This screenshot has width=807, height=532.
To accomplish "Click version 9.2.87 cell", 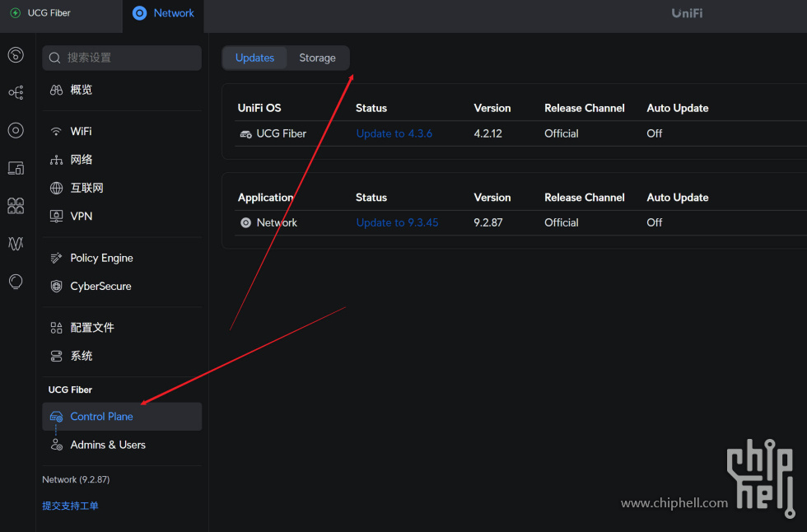I will pos(487,223).
